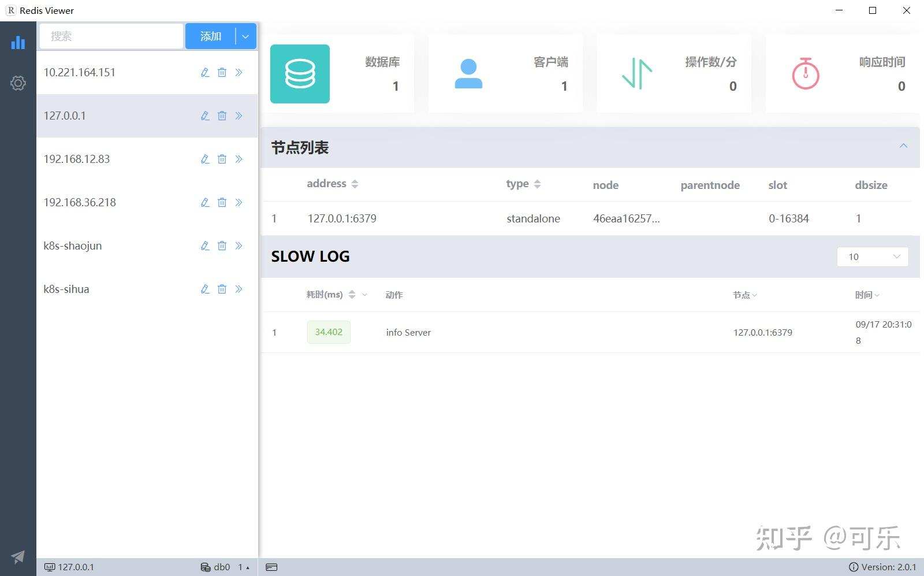This screenshot has height=576, width=924.
Task: Open the k8s-sihua connection arrows
Action: pos(239,289)
